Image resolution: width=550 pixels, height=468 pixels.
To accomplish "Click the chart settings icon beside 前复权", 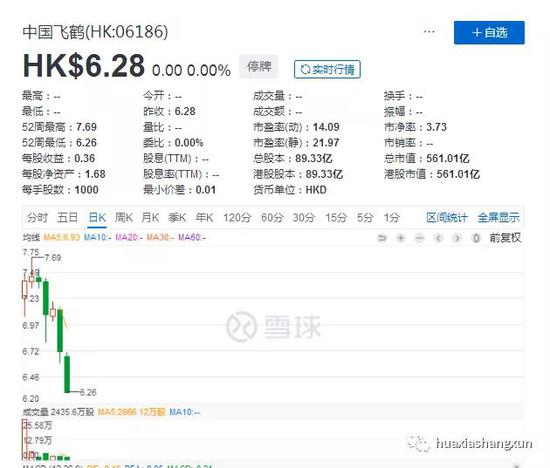I will tap(476, 238).
